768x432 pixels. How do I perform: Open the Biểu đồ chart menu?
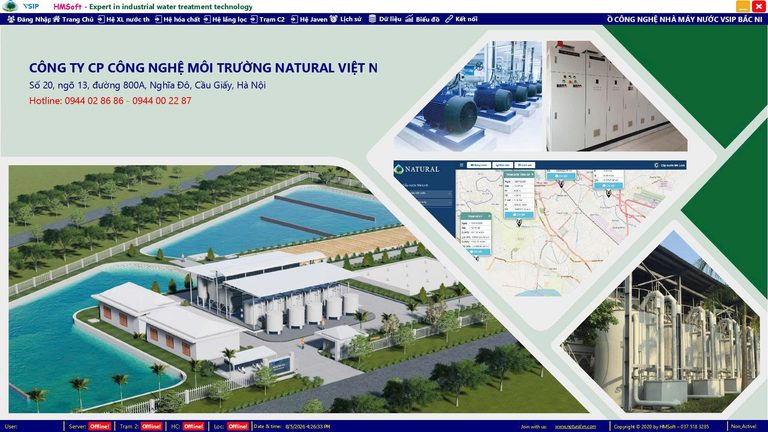[x=422, y=19]
